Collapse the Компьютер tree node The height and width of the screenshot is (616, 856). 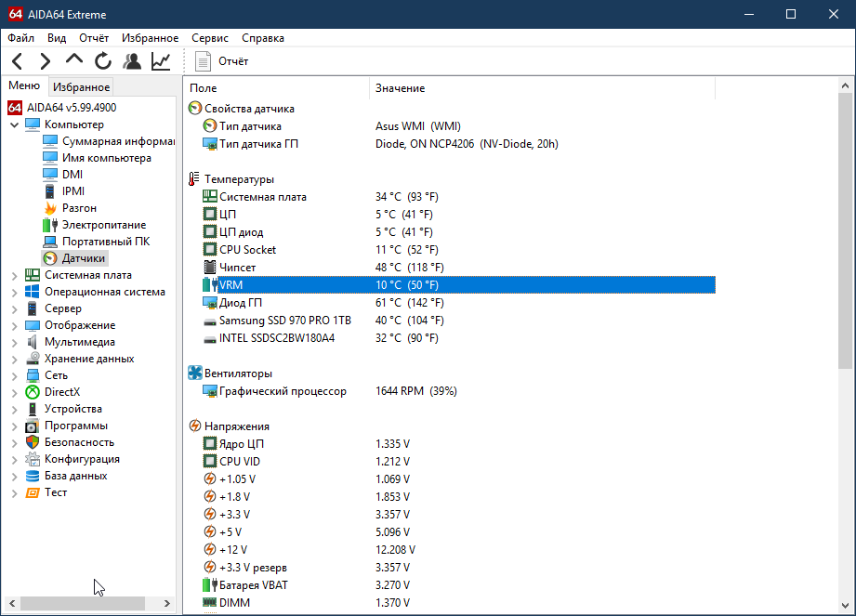click(x=15, y=125)
